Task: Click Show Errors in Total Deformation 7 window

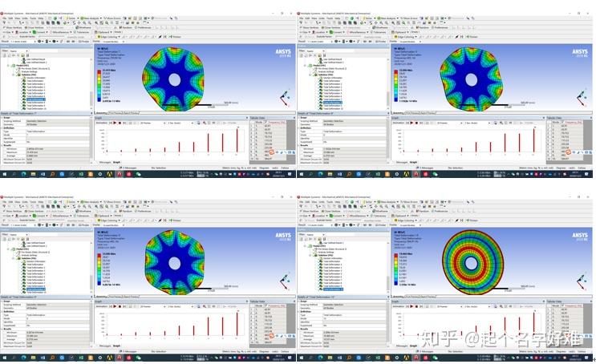Action: 112,18
